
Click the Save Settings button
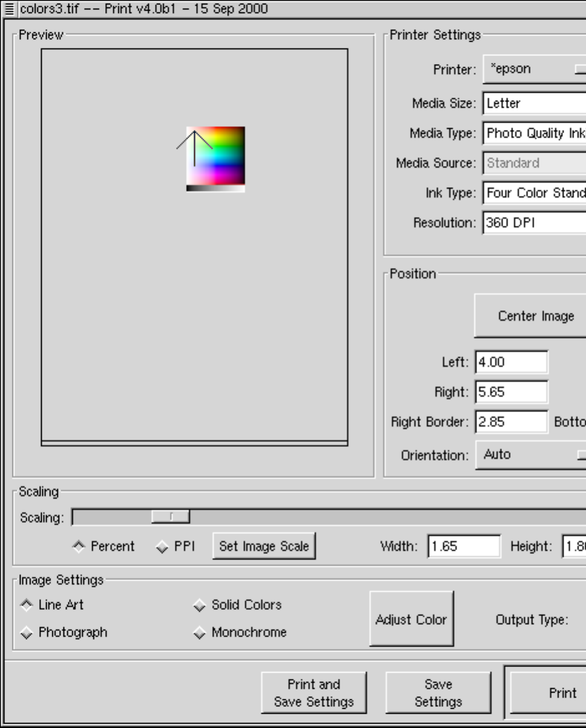[438, 693]
